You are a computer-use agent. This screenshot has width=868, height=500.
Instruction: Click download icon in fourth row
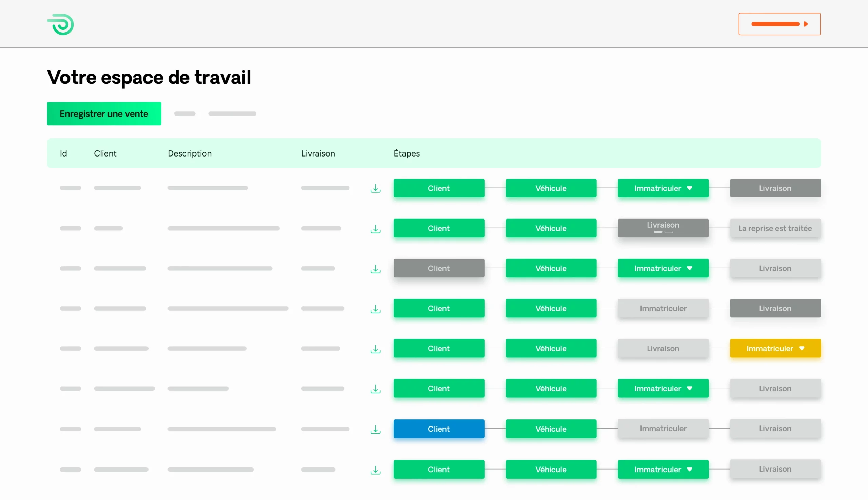click(x=375, y=309)
